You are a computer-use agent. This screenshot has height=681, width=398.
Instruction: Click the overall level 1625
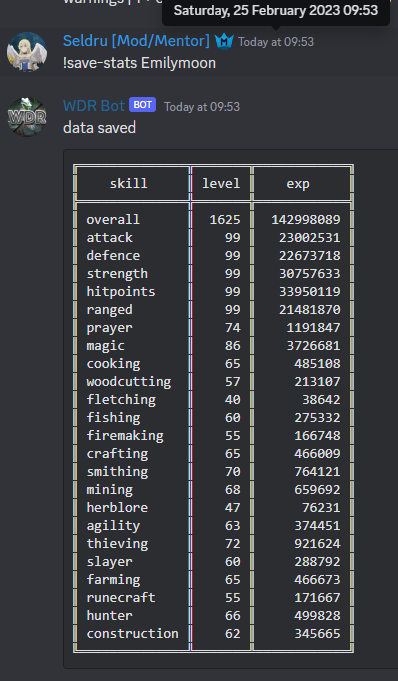[225, 220]
